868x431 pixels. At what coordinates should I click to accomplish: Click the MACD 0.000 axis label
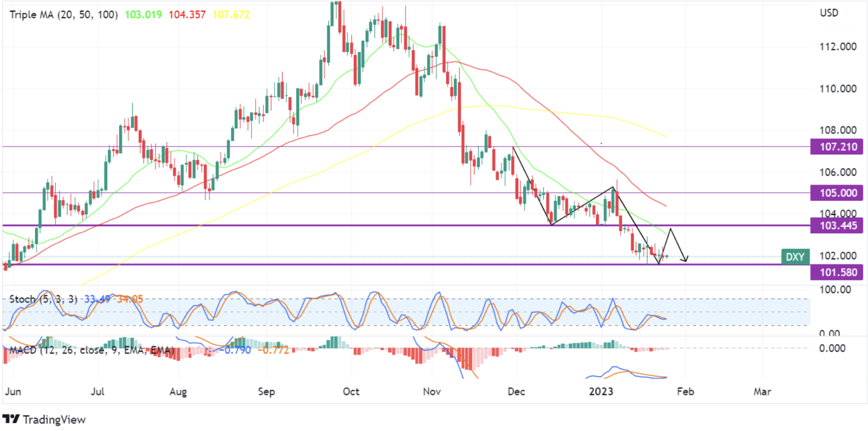(x=832, y=348)
